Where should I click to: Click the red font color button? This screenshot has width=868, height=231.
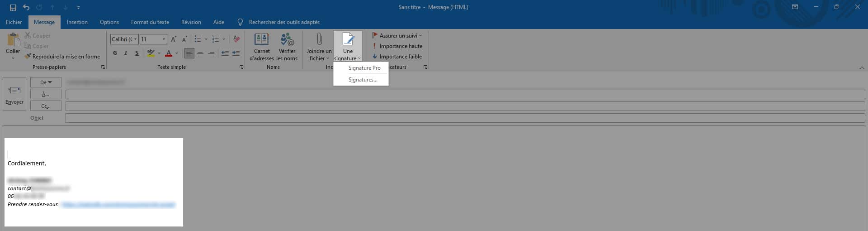click(169, 53)
